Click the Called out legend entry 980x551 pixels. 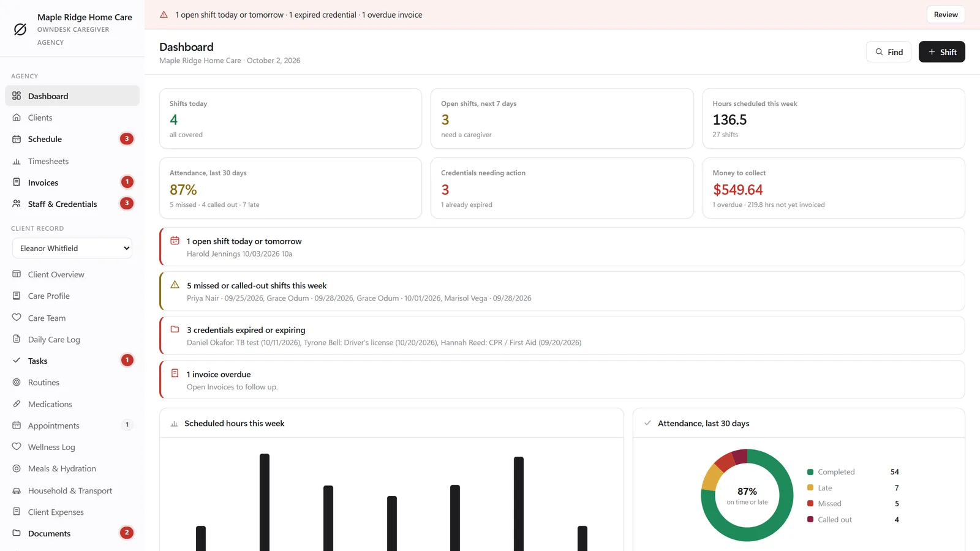coord(853,520)
